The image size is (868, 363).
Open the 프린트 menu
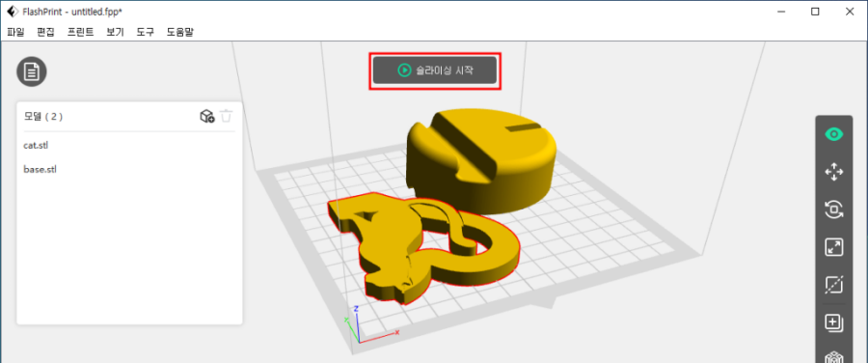80,32
